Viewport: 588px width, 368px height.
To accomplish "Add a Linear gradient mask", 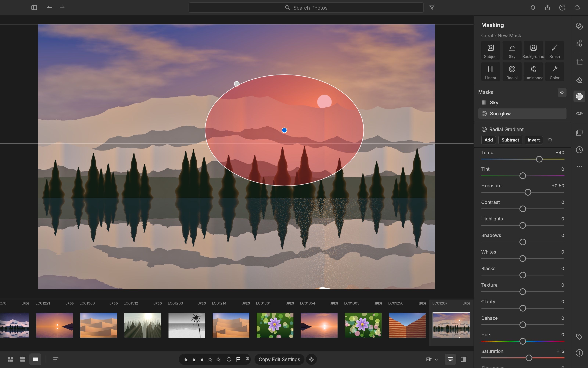I will click(x=491, y=72).
